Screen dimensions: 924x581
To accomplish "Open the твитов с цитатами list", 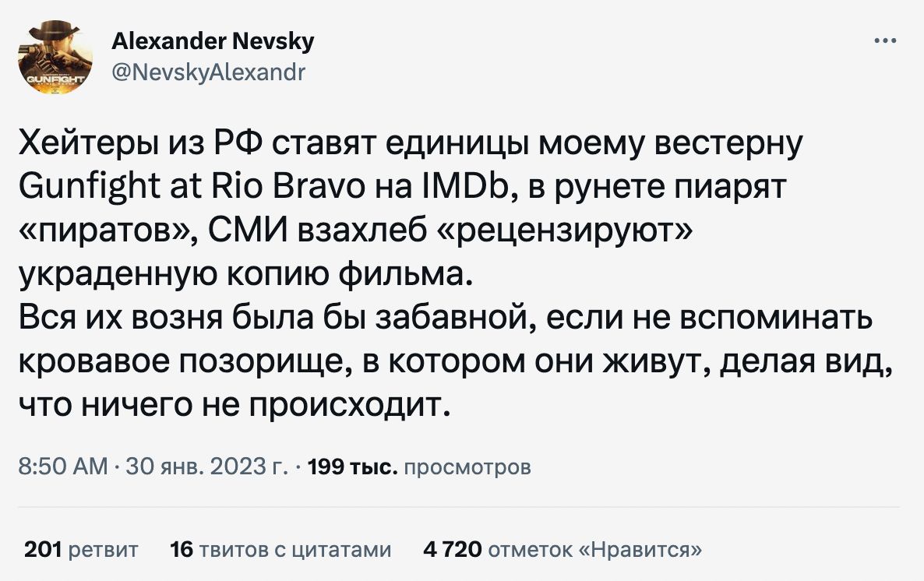I will (294, 550).
